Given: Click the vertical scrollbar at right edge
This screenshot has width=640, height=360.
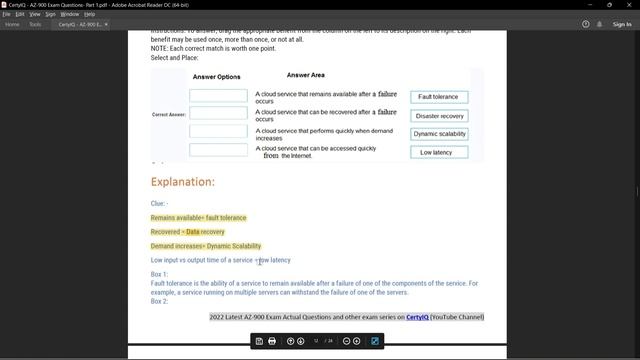Looking at the screenshot, I should (637, 191).
